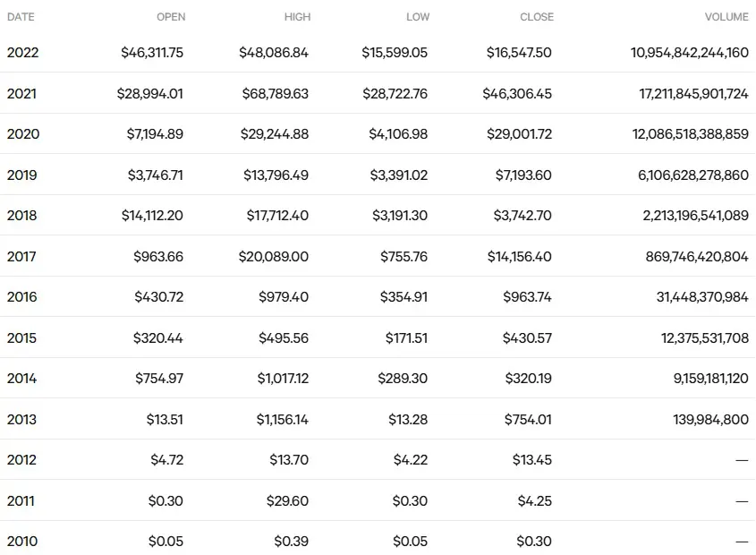The width and height of the screenshot is (756, 555).
Task: Select the 2011 high value $29.60
Action: point(287,501)
